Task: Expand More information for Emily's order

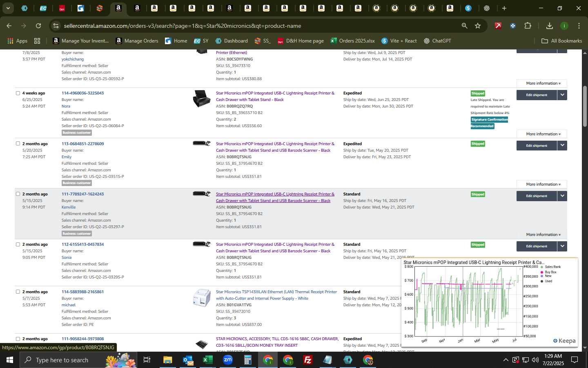Action: click(542, 184)
